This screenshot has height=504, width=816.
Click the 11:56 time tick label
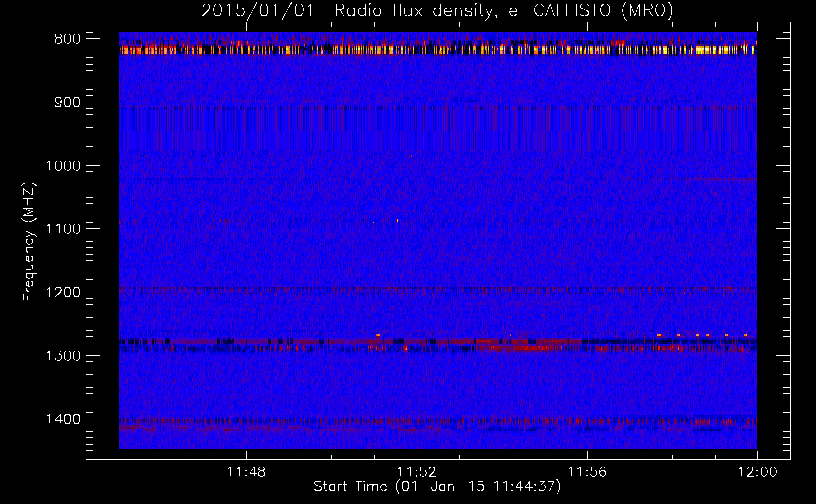point(587,472)
